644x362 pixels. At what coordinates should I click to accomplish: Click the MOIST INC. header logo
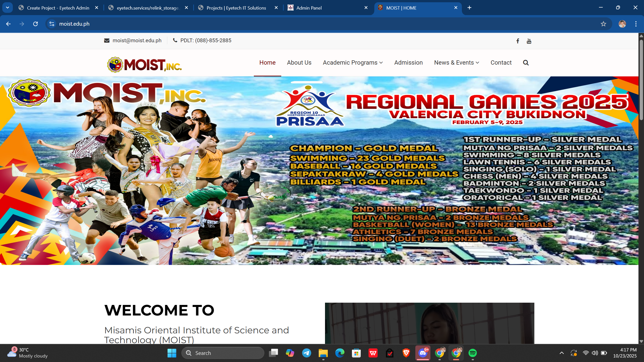coord(144,65)
